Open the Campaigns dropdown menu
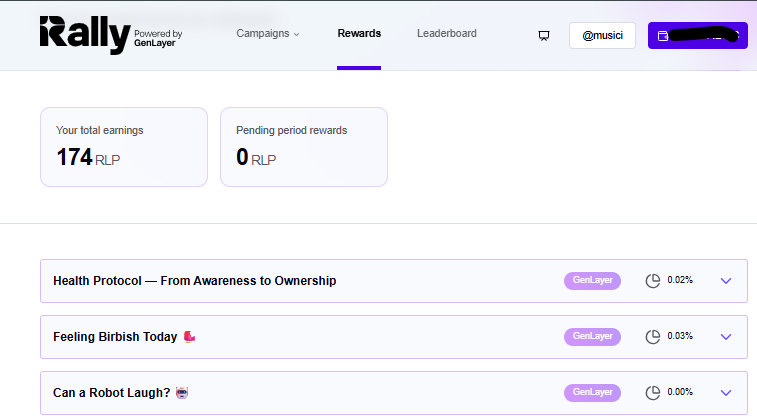 point(268,33)
